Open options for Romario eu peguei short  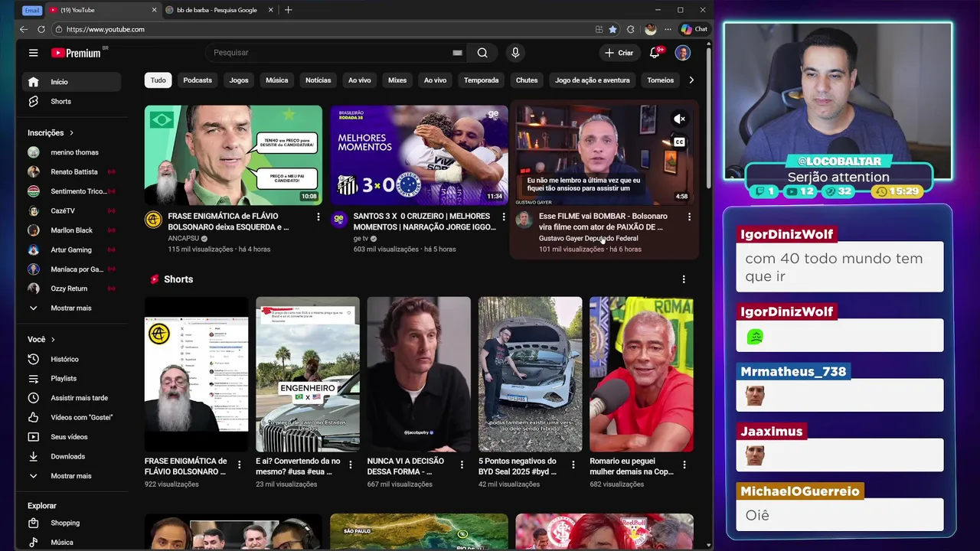(x=684, y=465)
